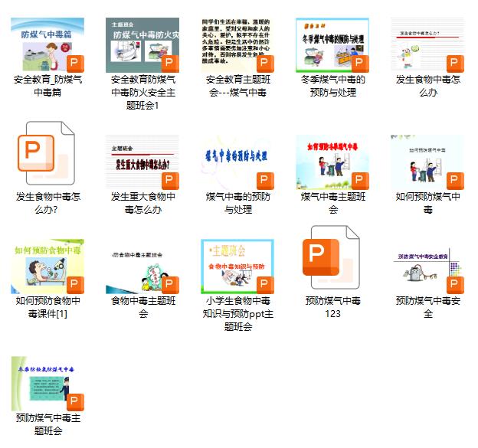Screen dimensions: 478x448
Task: Select the 煤气中毒的预防与处理 file thumbnail
Action: (237, 162)
